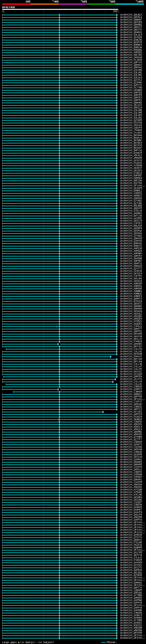The height and width of the screenshot is (644, 146).
Task: Click the alignment bar of hit UniRef100_Q94AD0
Action: 60,344
